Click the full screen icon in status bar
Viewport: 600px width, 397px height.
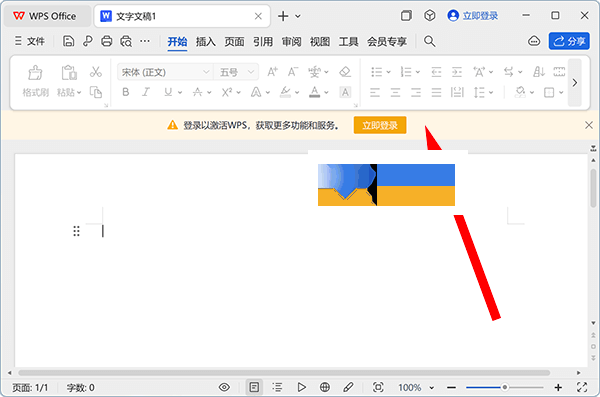[x=582, y=387]
